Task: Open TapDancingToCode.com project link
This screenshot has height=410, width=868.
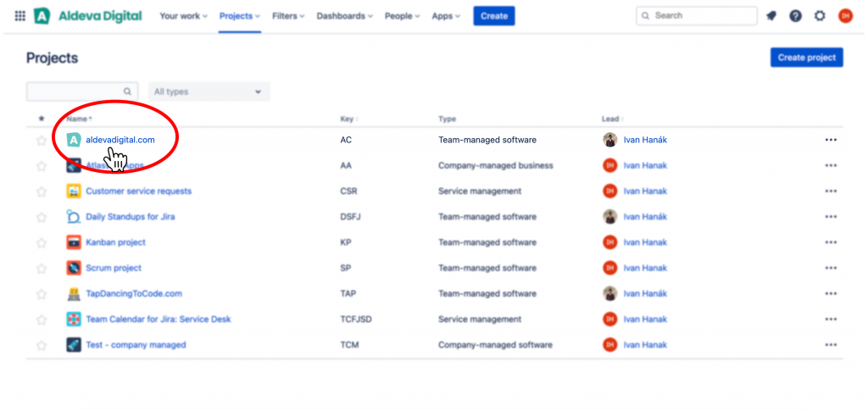Action: click(134, 294)
